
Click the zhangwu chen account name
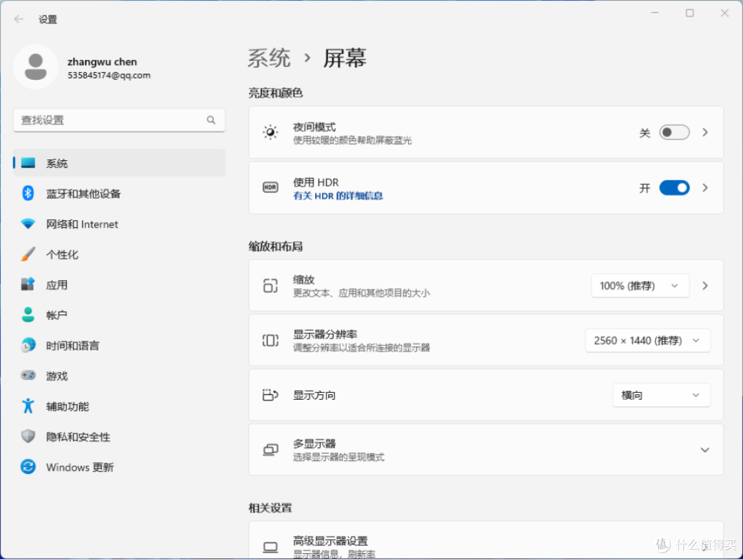click(102, 62)
